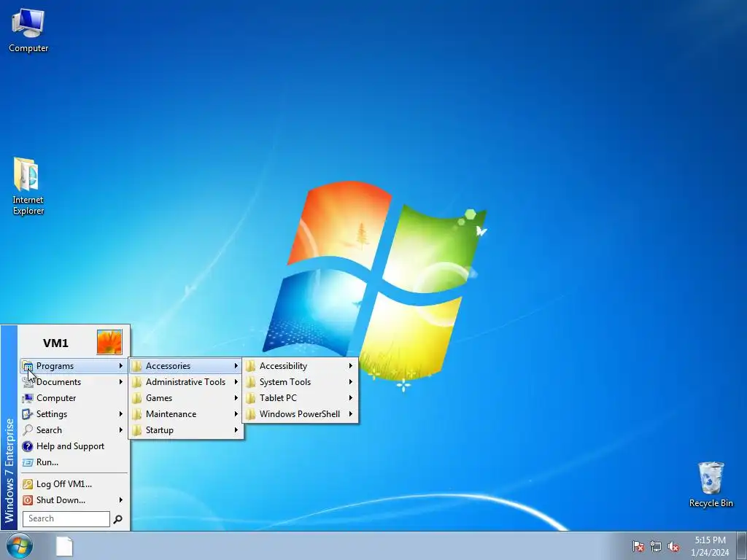747x560 pixels.
Task: Expand the Settings submenu arrow
Action: (121, 414)
